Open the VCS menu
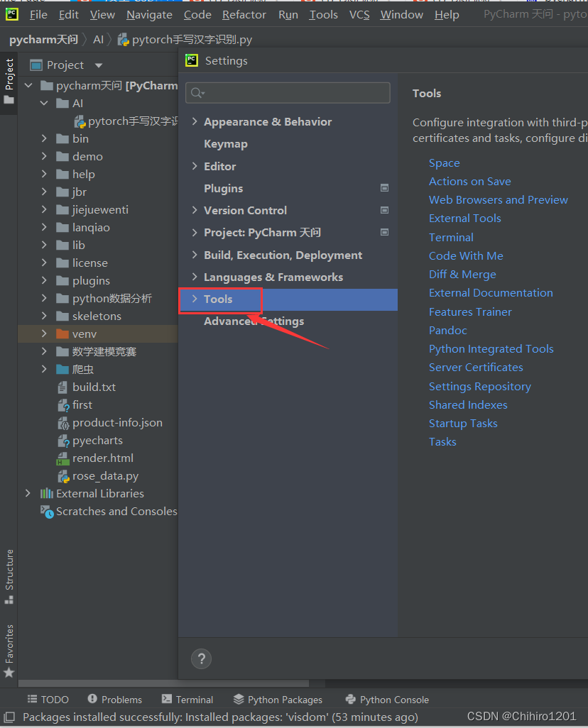588x728 pixels. point(359,15)
